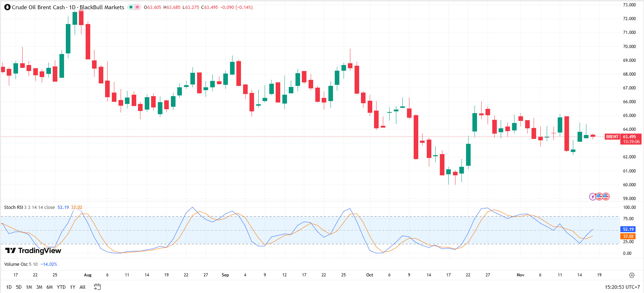Screen dimensions: 644x293
Task: Click the green market open status dot
Action: [131, 7]
